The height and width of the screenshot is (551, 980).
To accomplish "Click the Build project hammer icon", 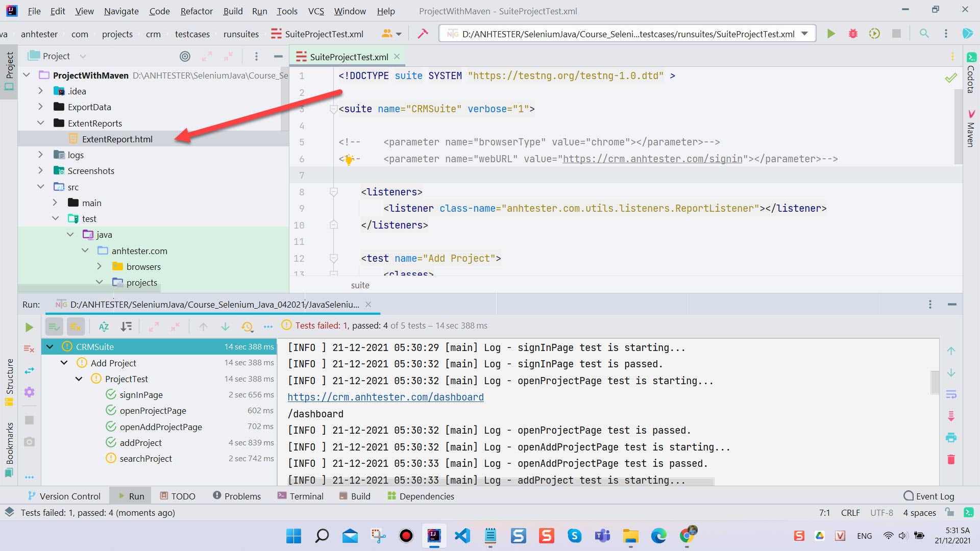I will click(423, 34).
